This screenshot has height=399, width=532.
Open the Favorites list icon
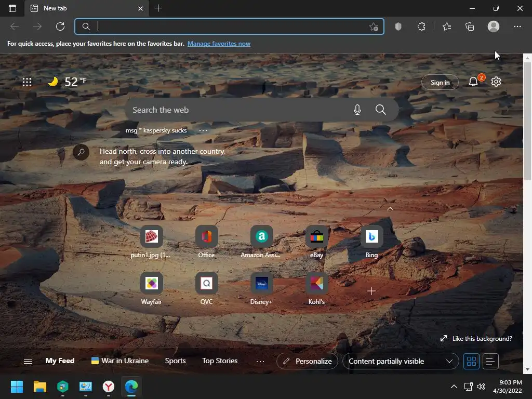pyautogui.click(x=447, y=26)
